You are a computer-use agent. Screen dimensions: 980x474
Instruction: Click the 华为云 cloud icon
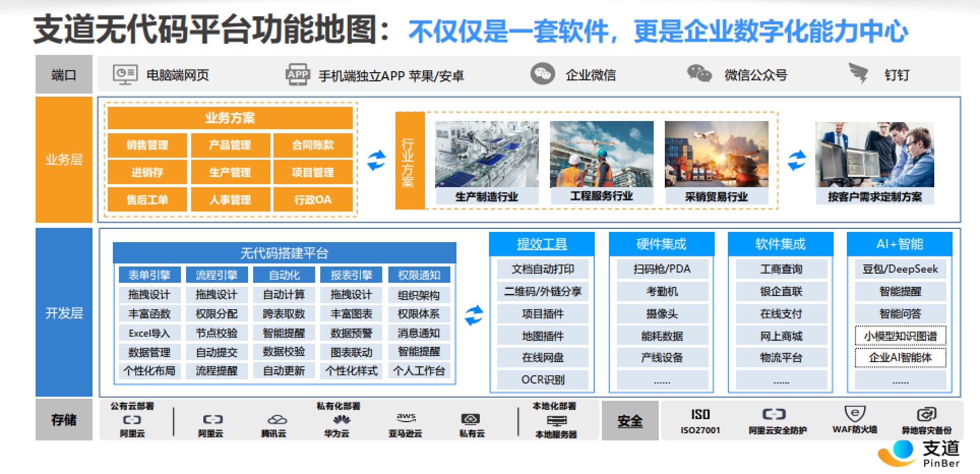click(x=341, y=419)
